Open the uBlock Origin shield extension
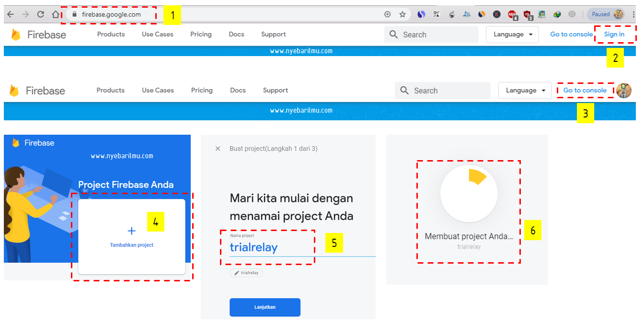This screenshot has width=644, height=325. [528, 15]
